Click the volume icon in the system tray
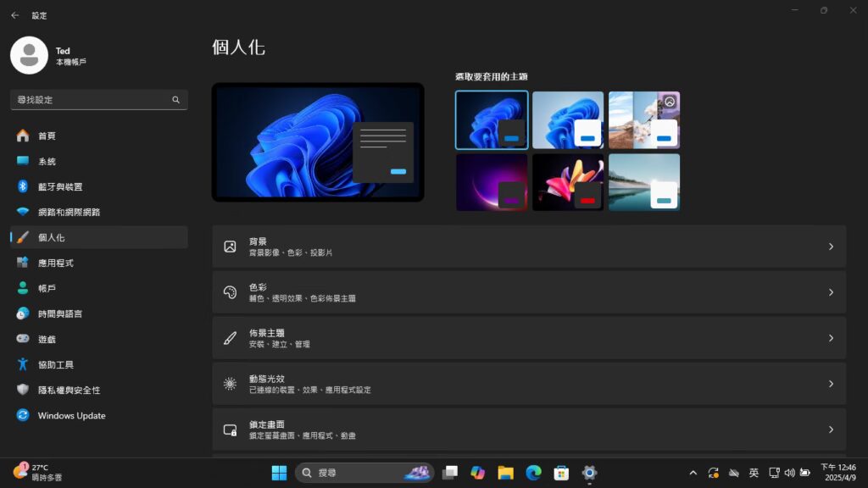Screen dimensions: 868x488 coord(791,472)
